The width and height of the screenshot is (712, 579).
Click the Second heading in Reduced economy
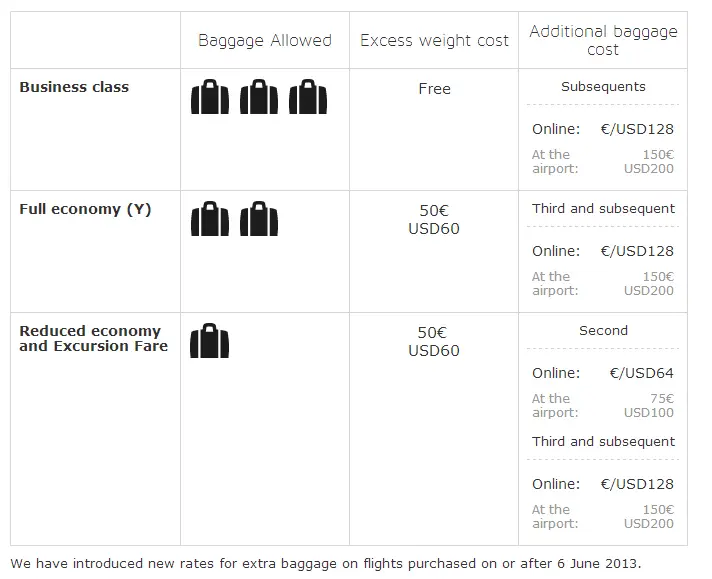coord(603,331)
